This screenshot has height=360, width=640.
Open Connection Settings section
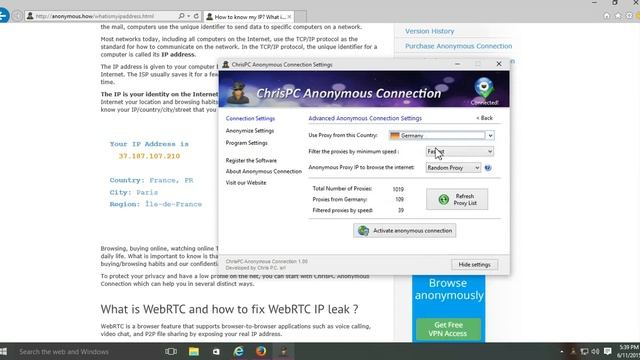pos(250,118)
